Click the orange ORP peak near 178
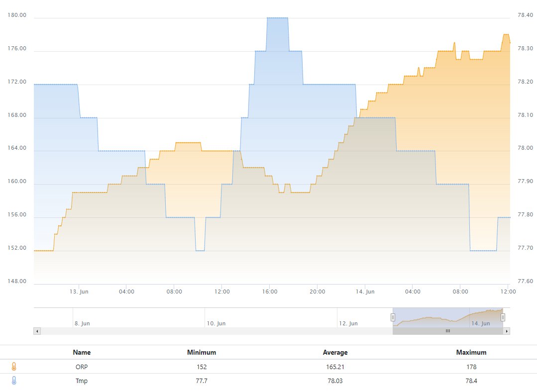 coord(506,35)
